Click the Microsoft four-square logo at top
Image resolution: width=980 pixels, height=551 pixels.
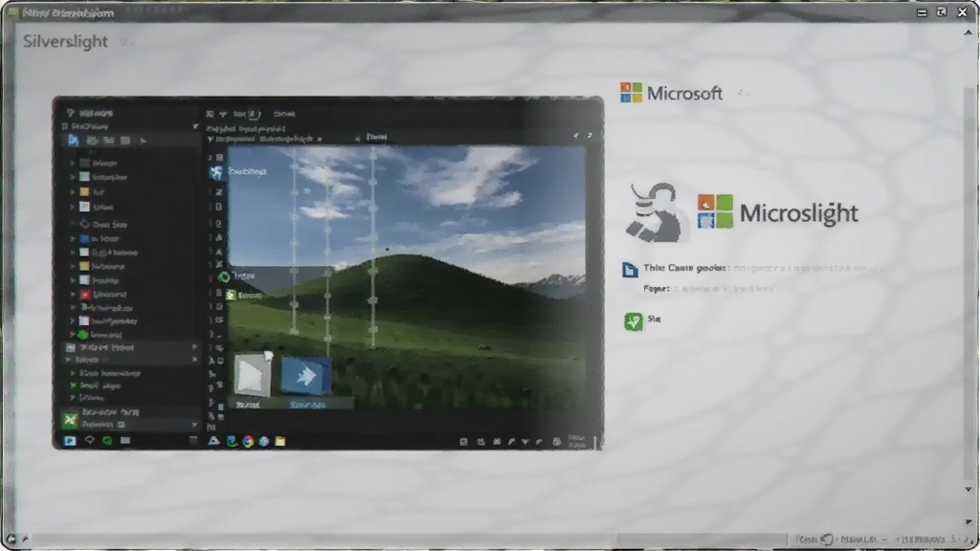(631, 93)
